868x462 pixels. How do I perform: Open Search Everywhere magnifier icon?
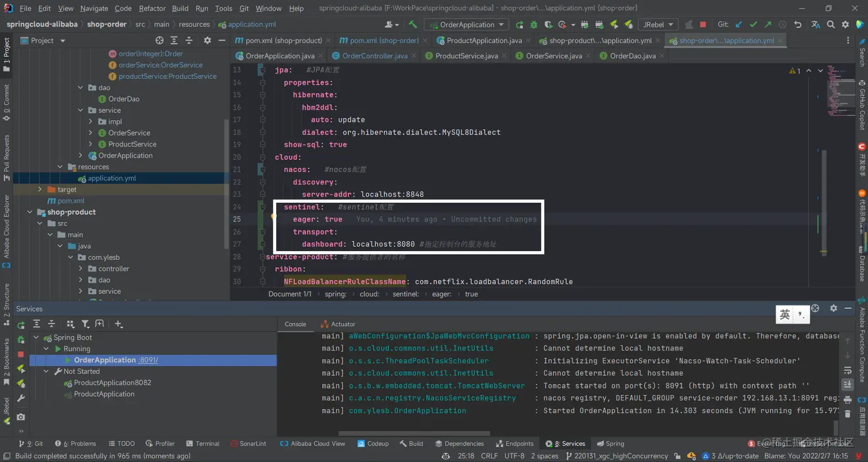tap(831, 25)
